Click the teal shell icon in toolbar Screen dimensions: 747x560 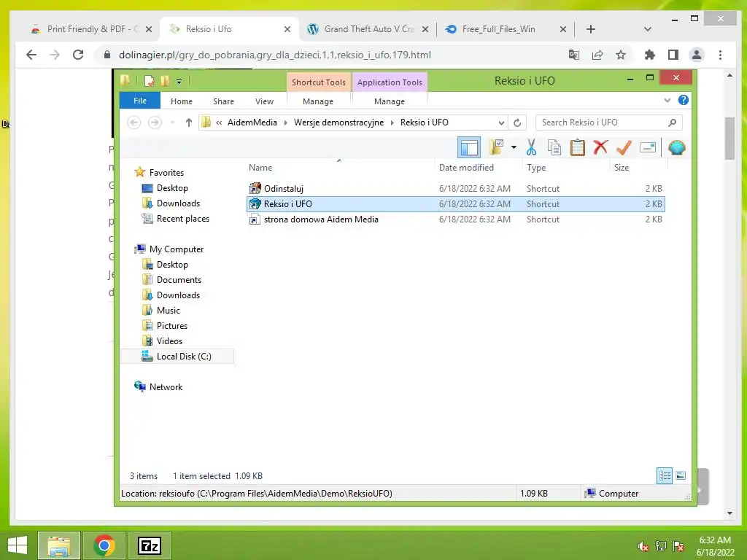pos(676,147)
